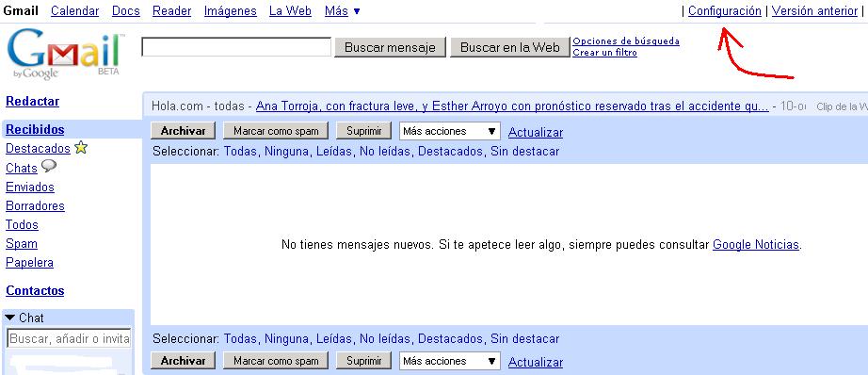
Task: Select Sin destacar in upper Seleccionar row
Action: [524, 151]
